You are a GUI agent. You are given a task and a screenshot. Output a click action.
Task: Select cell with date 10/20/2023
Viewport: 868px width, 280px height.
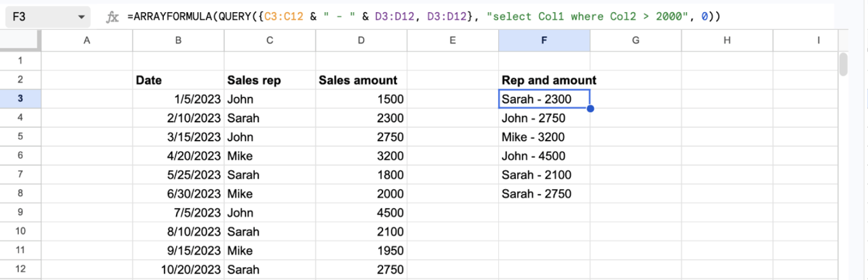[x=179, y=269]
